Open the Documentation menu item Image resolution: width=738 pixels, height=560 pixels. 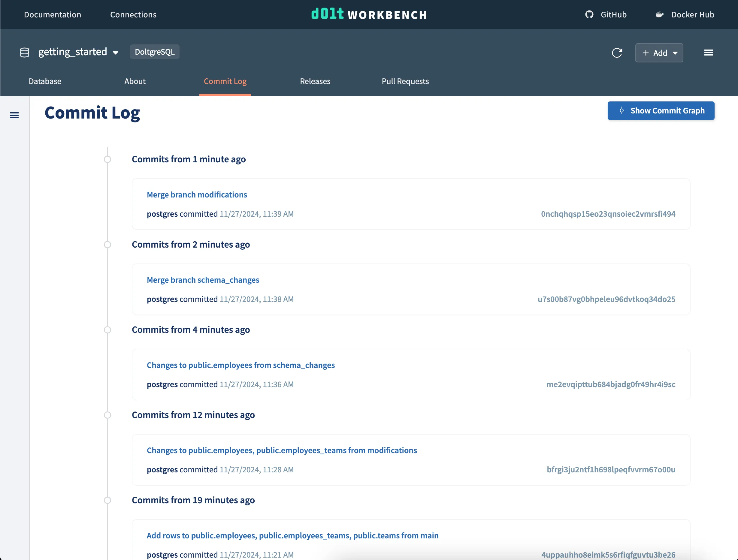coord(52,14)
